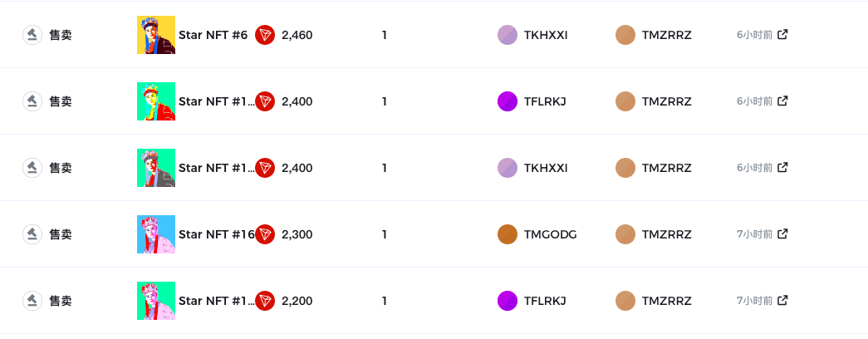Open seller TFLRKJ in the 2,400 row
Image resolution: width=868 pixels, height=339 pixels.
[x=545, y=101]
